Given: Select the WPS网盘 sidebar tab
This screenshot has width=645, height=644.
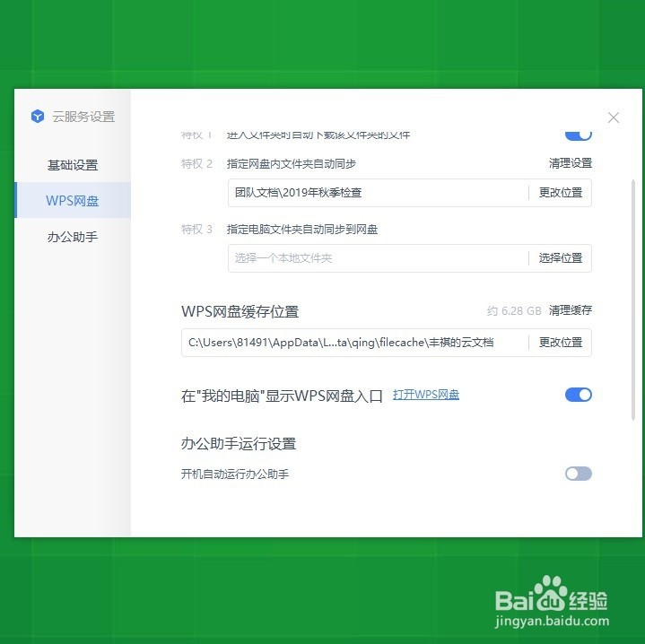Looking at the screenshot, I should pos(73,201).
